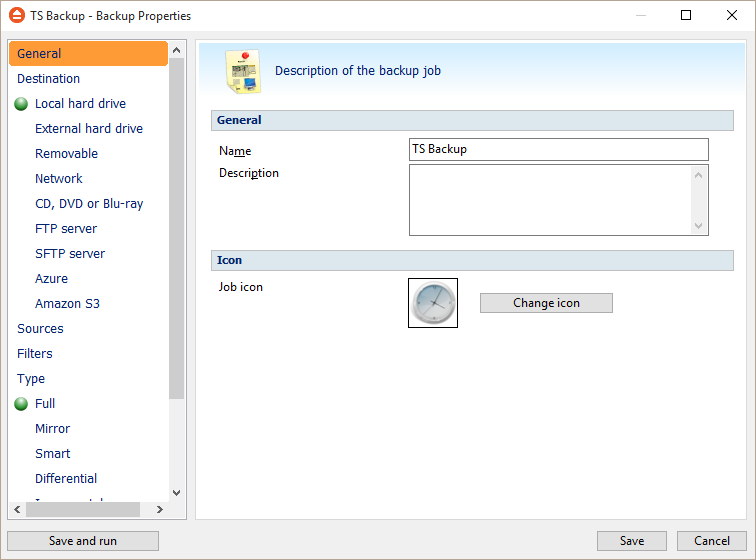The image size is (756, 560).
Task: Close the Backup Properties window
Action: pyautogui.click(x=732, y=15)
